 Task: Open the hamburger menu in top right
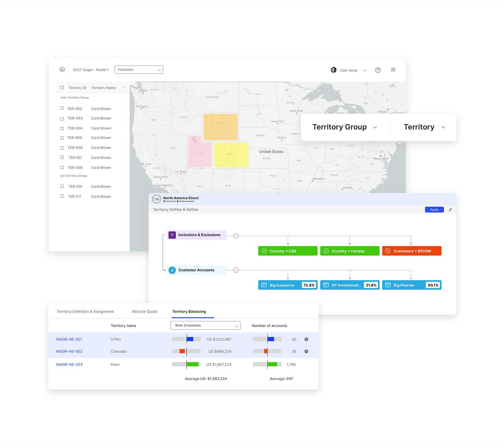click(x=393, y=69)
